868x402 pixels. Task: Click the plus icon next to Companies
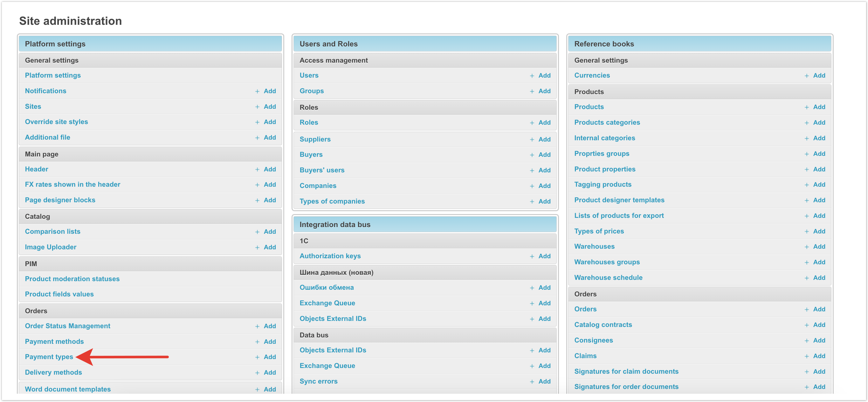tap(532, 186)
